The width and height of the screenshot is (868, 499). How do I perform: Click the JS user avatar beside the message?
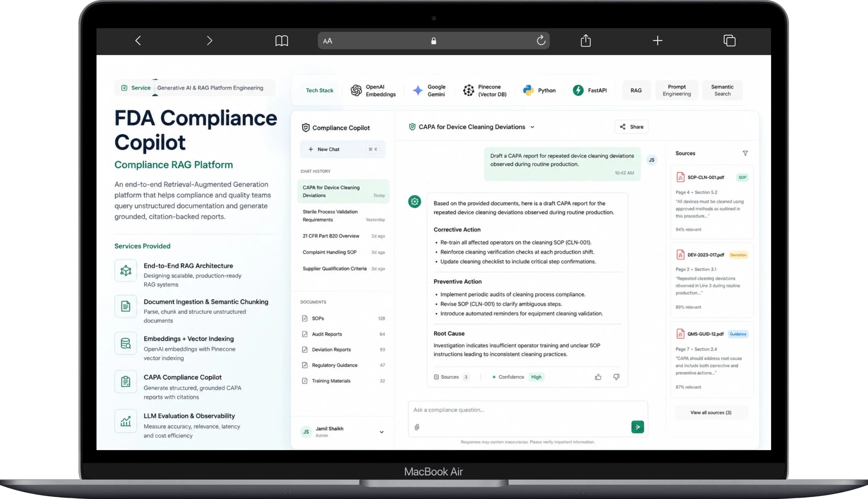click(652, 160)
